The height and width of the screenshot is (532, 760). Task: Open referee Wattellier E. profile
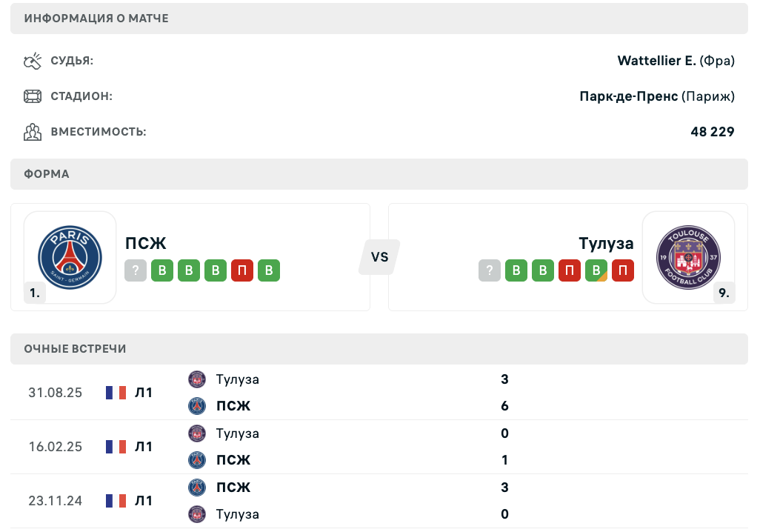[x=656, y=61]
